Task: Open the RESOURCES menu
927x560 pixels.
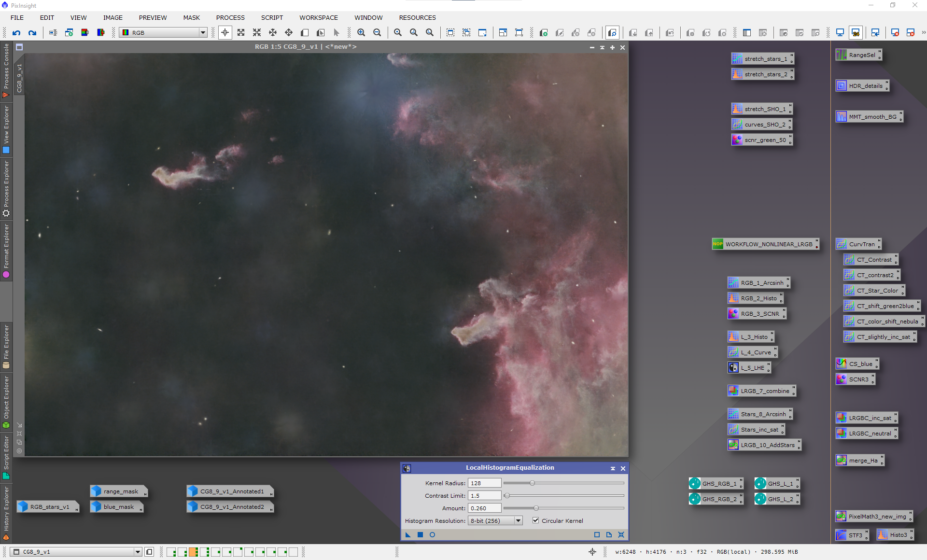Action: [x=417, y=17]
